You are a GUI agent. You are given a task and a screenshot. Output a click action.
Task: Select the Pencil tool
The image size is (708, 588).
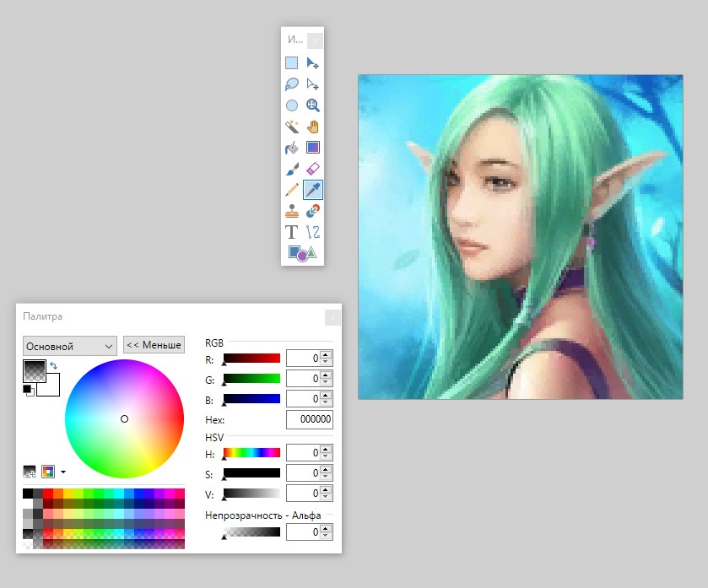coord(292,190)
